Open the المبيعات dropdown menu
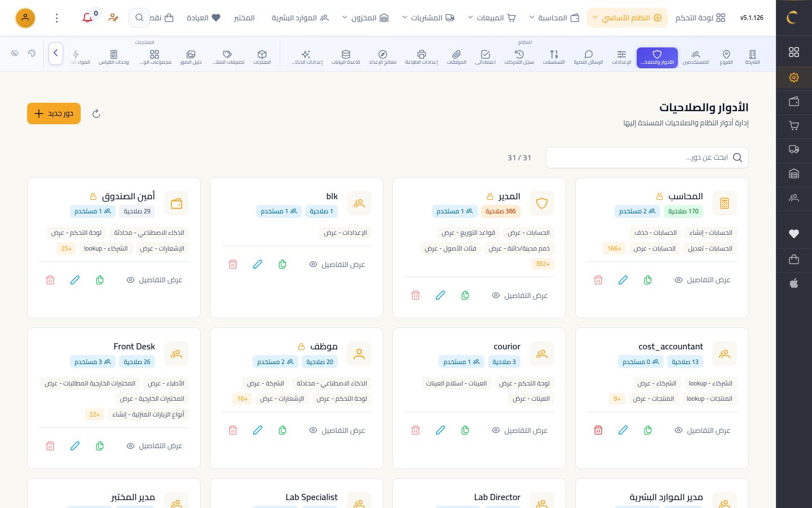This screenshot has width=812, height=508. click(x=492, y=18)
